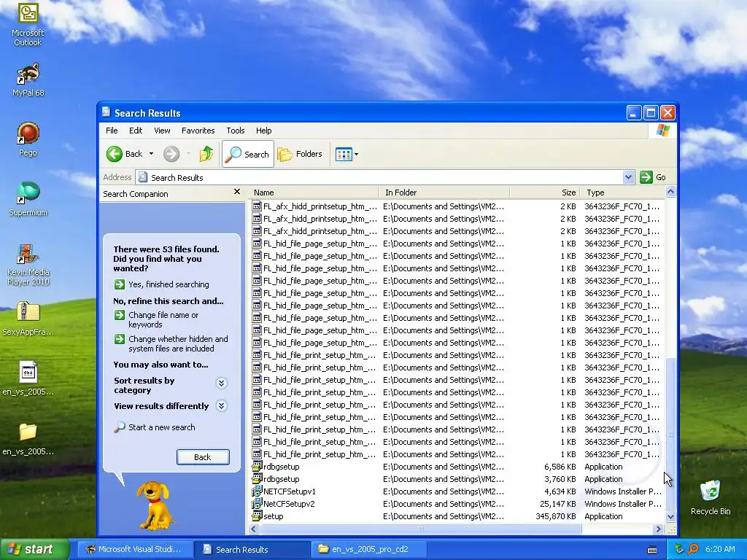747x560 pixels.
Task: Open the Help menu
Action: pyautogui.click(x=263, y=131)
